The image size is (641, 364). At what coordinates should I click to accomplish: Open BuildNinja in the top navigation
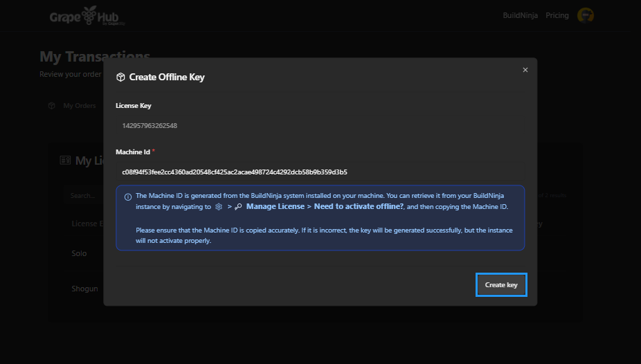520,15
